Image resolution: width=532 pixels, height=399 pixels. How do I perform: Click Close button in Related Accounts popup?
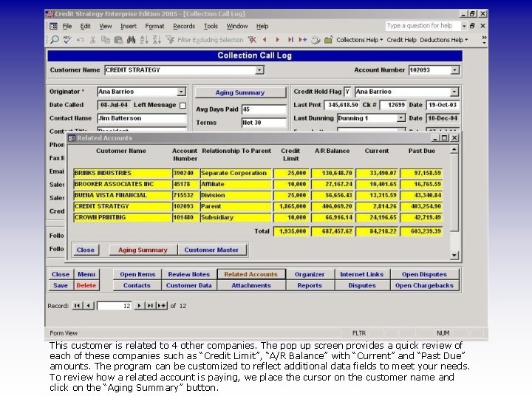[86, 250]
